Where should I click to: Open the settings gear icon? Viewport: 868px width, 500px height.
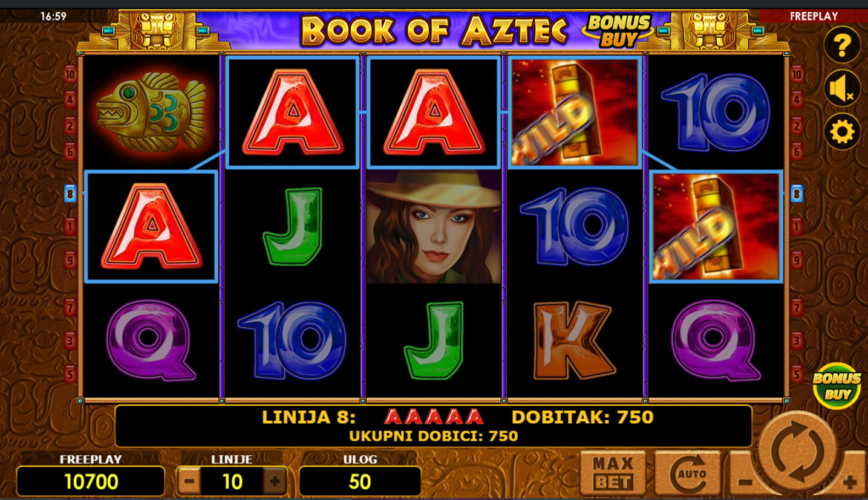pos(842,132)
